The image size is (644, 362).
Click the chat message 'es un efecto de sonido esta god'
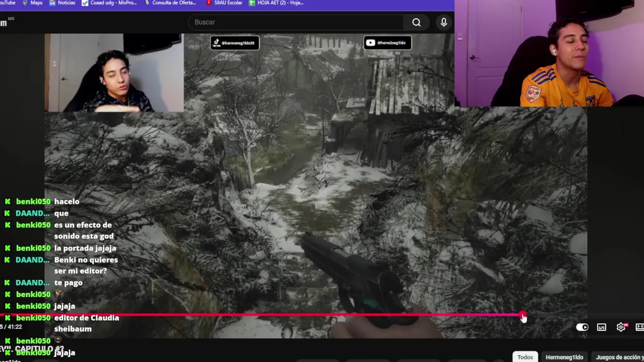tap(84, 231)
